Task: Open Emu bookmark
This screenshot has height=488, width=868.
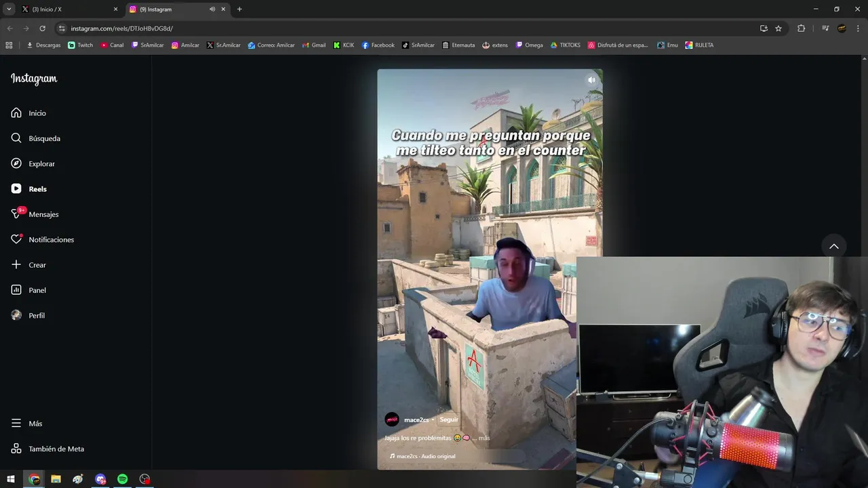Action: coord(667,45)
